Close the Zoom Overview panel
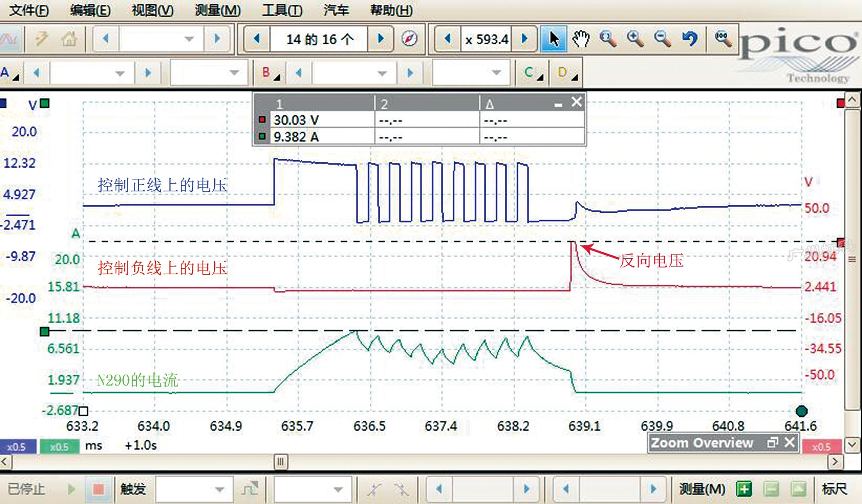Viewport: 862px width, 504px height. coord(790,442)
